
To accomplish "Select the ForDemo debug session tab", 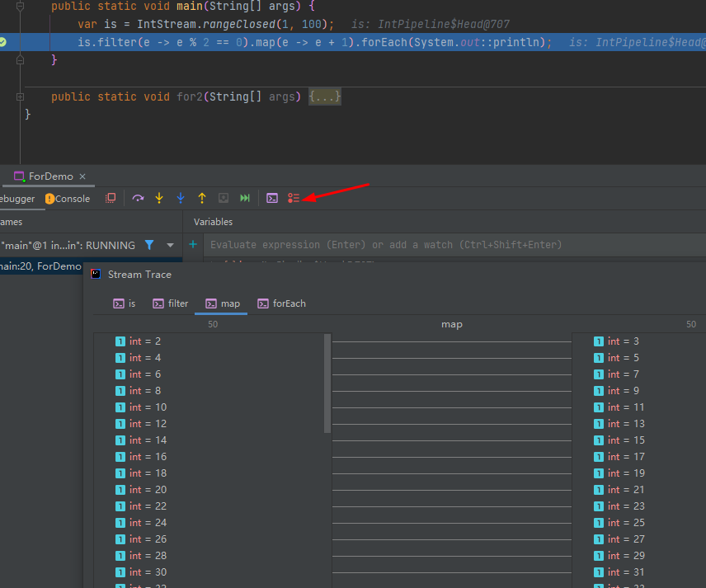I will coord(50,176).
